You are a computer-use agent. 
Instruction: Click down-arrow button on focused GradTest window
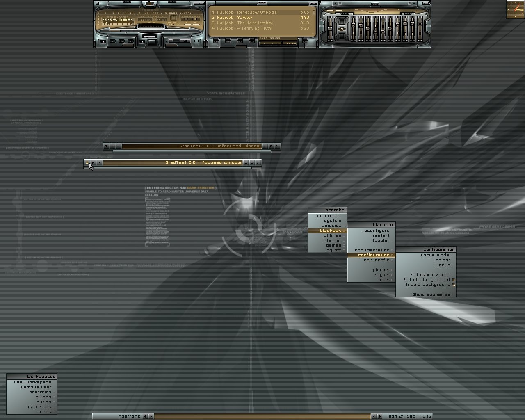point(99,163)
